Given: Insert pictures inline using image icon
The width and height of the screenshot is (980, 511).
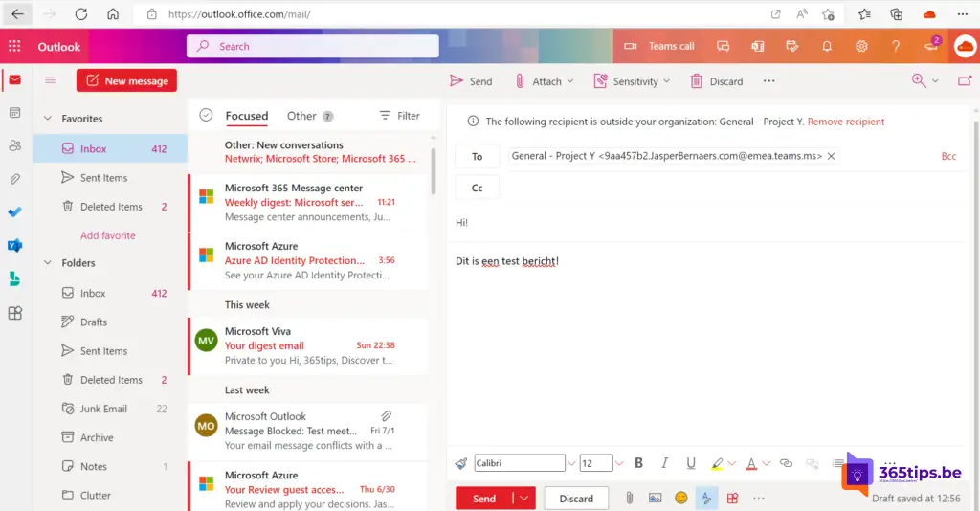Looking at the screenshot, I should (656, 498).
